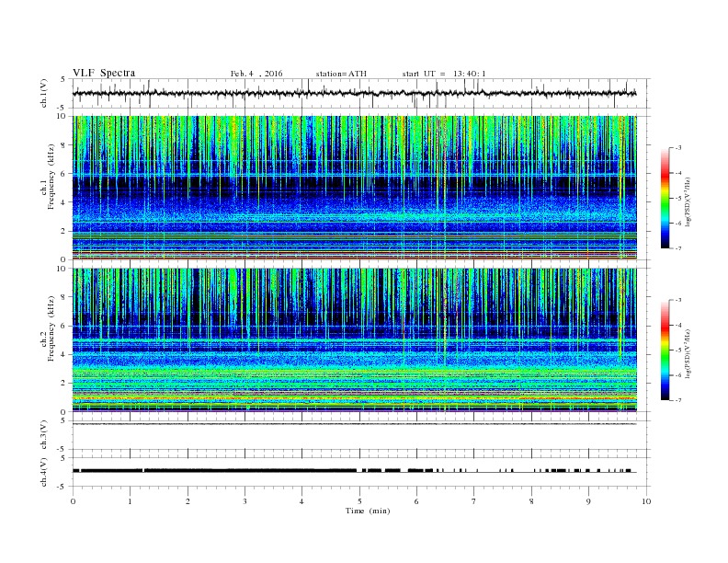Click the "10" tick on the time axis
Image resolution: width=728 pixels, height=563 pixels.
[646, 501]
